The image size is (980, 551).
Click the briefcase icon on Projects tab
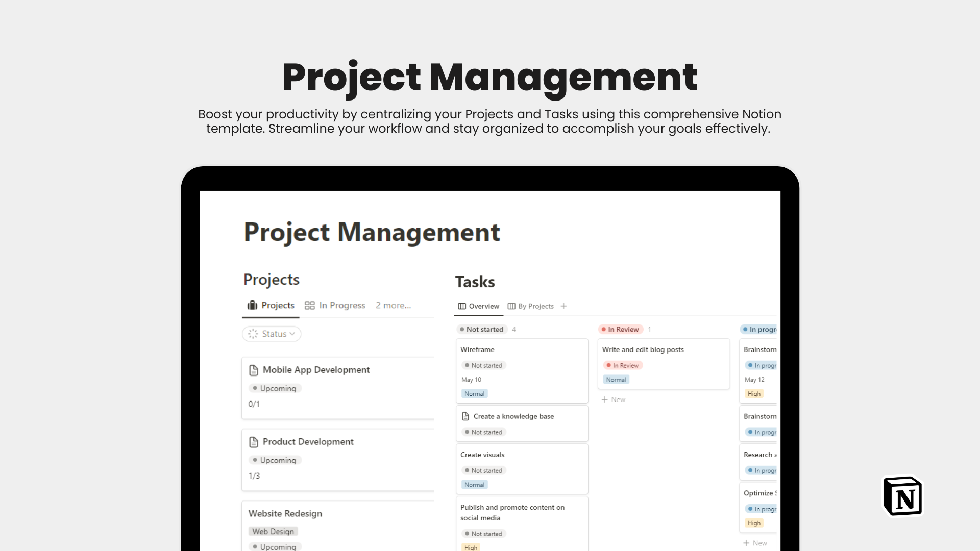tap(252, 305)
